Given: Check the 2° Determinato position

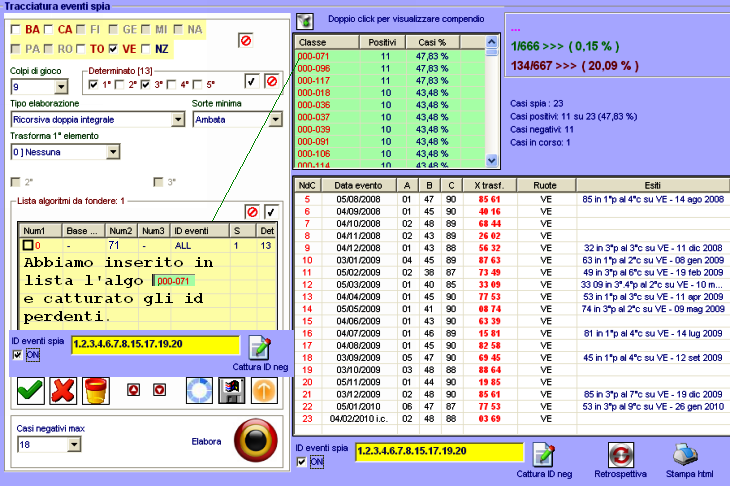Looking at the screenshot, I should (119, 84).
